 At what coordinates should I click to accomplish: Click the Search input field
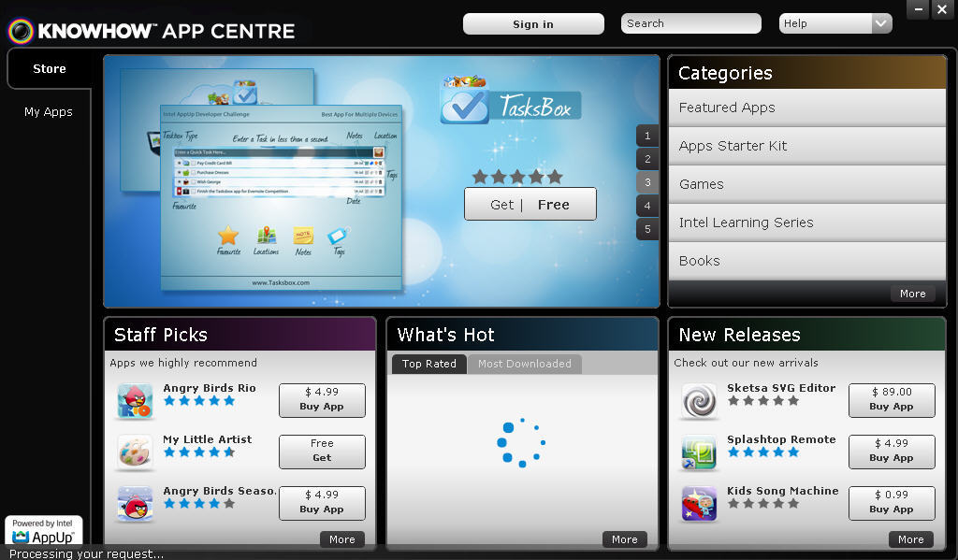click(690, 23)
